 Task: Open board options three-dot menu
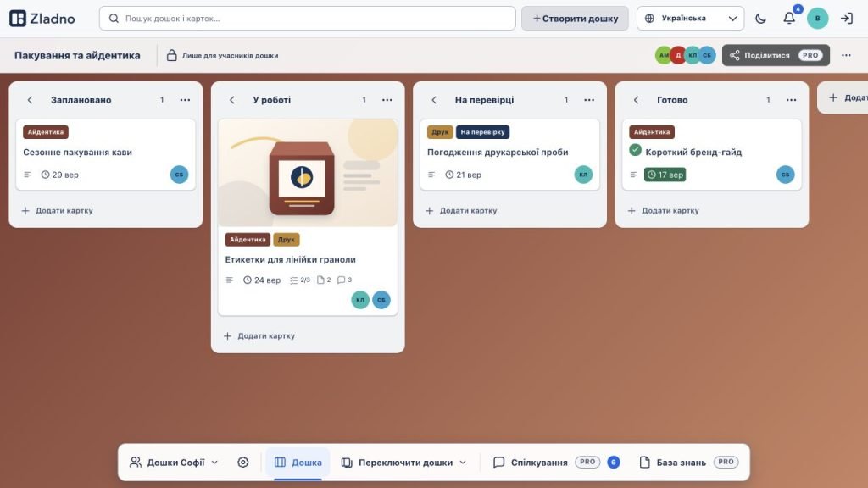coord(846,55)
